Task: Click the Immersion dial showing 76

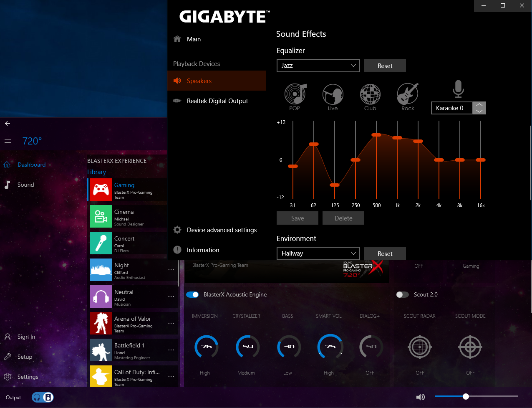Action: (x=206, y=347)
